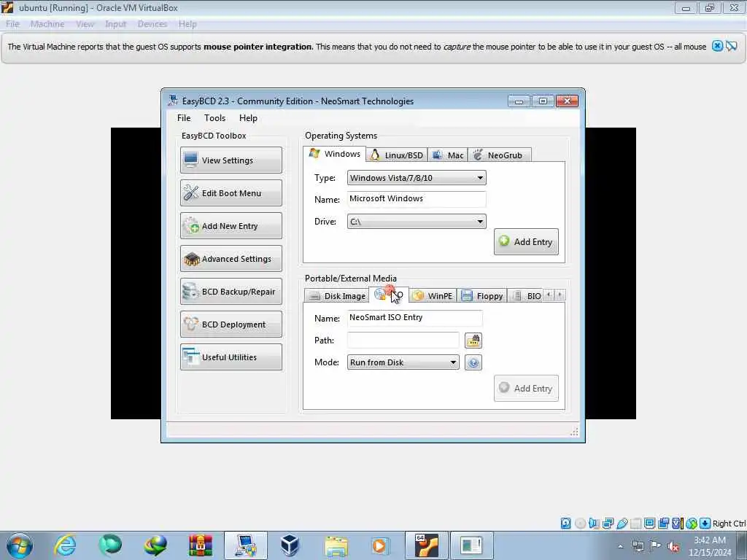This screenshot has height=560, width=747.
Task: Select the Floppy tab
Action: click(482, 296)
